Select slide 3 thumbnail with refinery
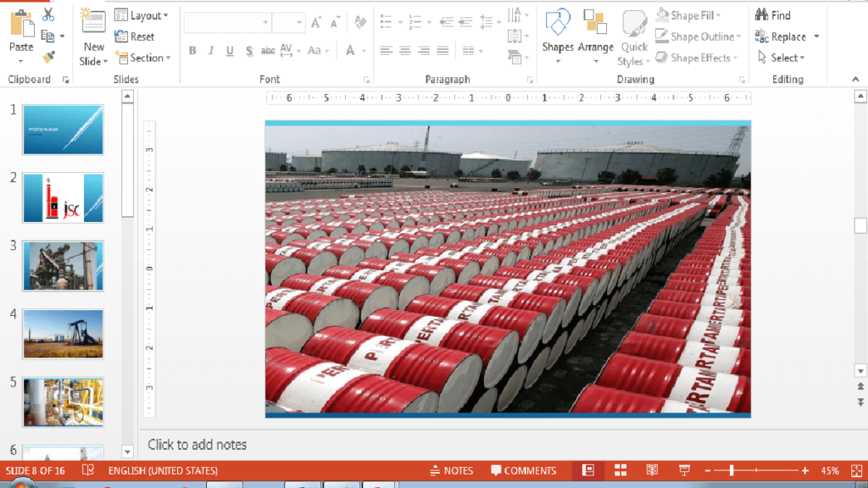The height and width of the screenshot is (488, 868). coord(63,266)
